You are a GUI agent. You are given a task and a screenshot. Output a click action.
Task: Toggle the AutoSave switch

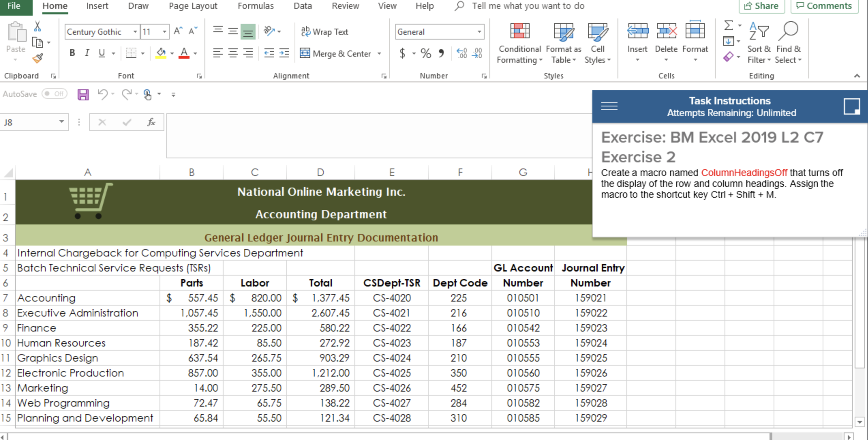tap(55, 94)
